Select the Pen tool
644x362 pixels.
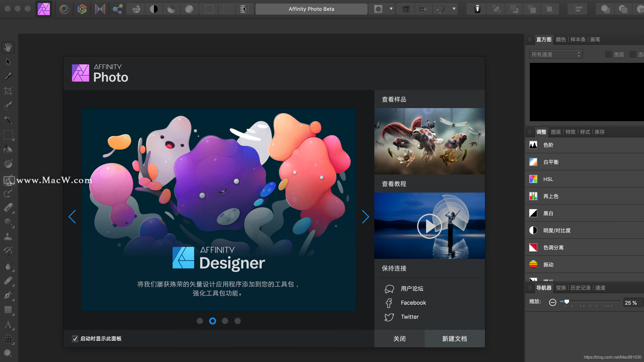(8, 295)
